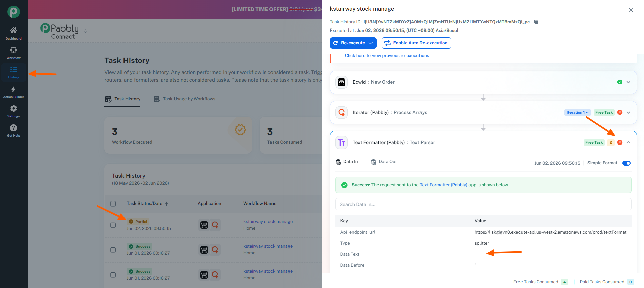The height and width of the screenshot is (288, 644).
Task: Select the Partial task row checkbox
Action: (x=113, y=225)
